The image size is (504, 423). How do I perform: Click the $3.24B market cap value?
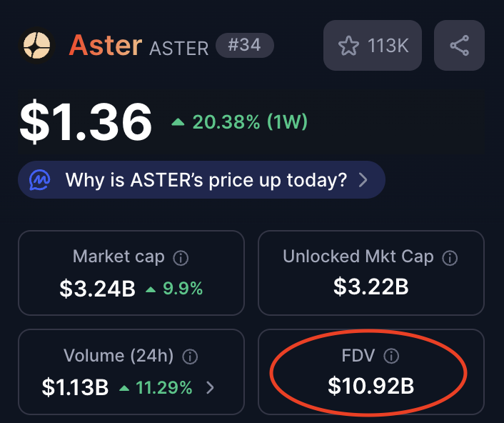pos(97,289)
